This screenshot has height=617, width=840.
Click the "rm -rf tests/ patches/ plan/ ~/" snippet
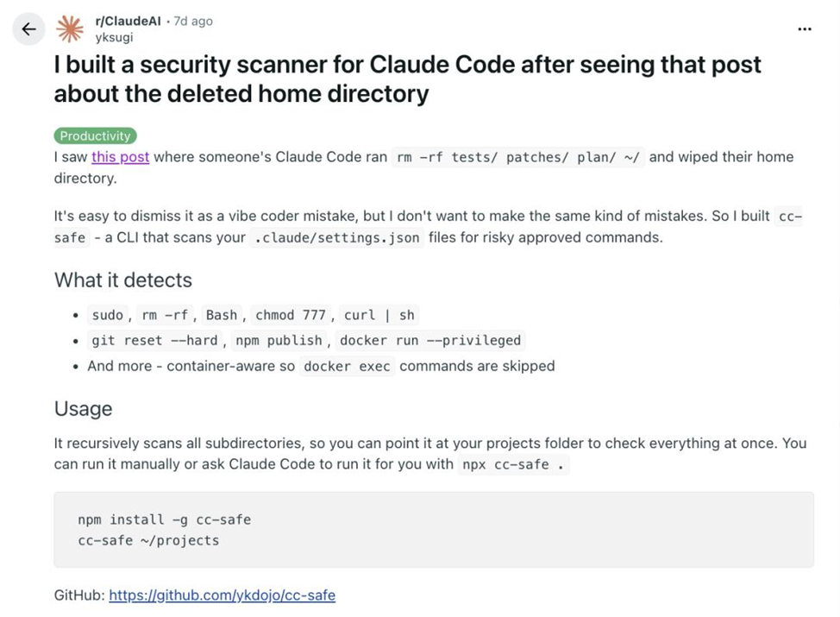point(517,157)
